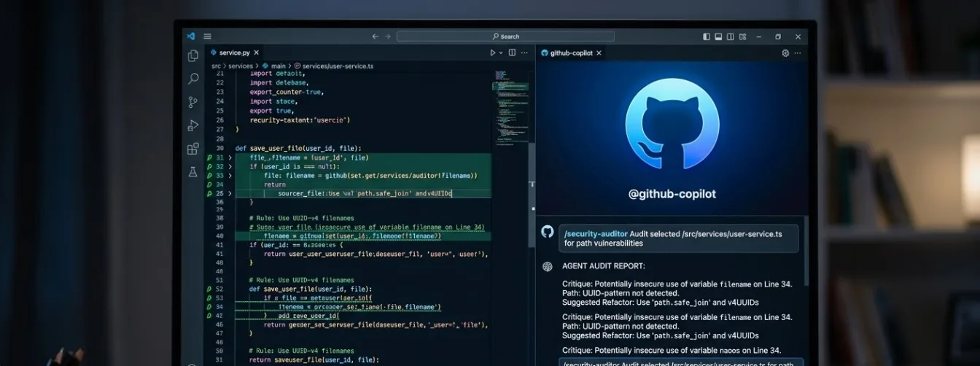
Task: Click the services breadcrumb
Action: click(241, 66)
